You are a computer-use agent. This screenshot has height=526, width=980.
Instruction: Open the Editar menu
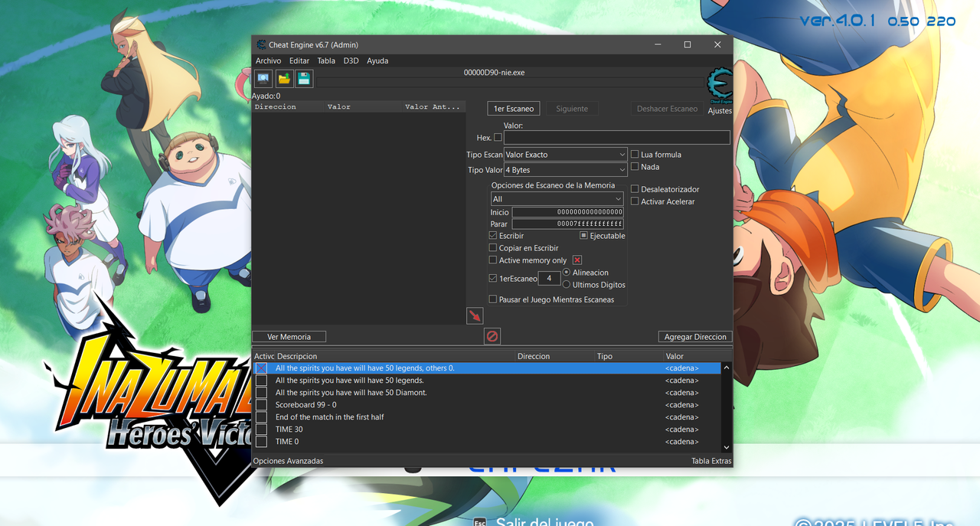pos(299,60)
